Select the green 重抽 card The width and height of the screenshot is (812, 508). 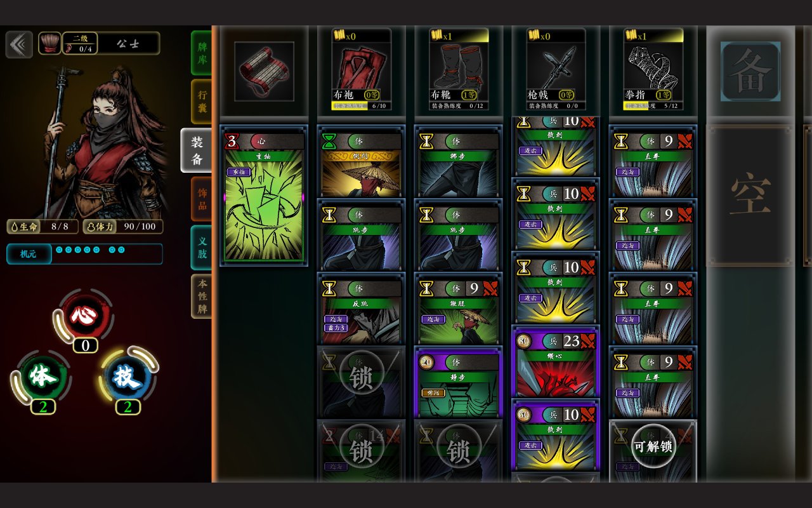pos(264,196)
